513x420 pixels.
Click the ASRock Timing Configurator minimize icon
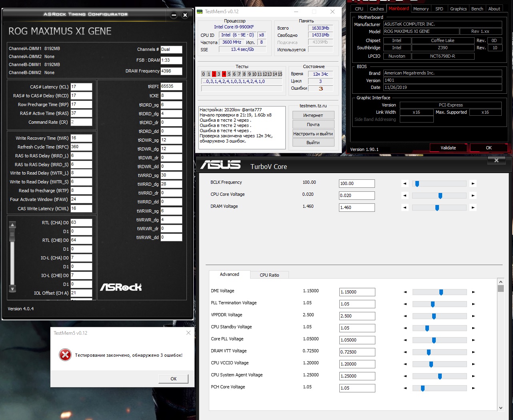click(174, 15)
